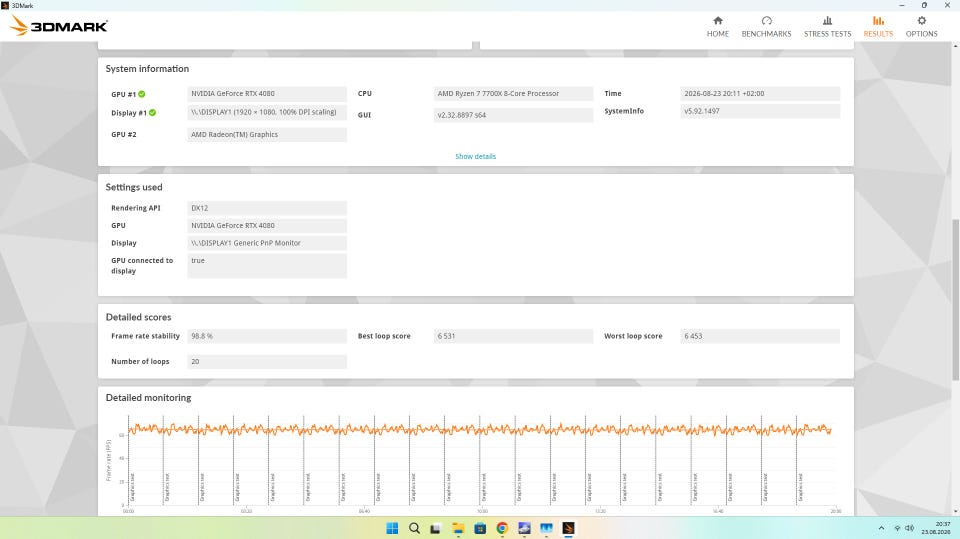Open the Stress Tests chart icon
The image size is (960, 539).
(x=827, y=21)
